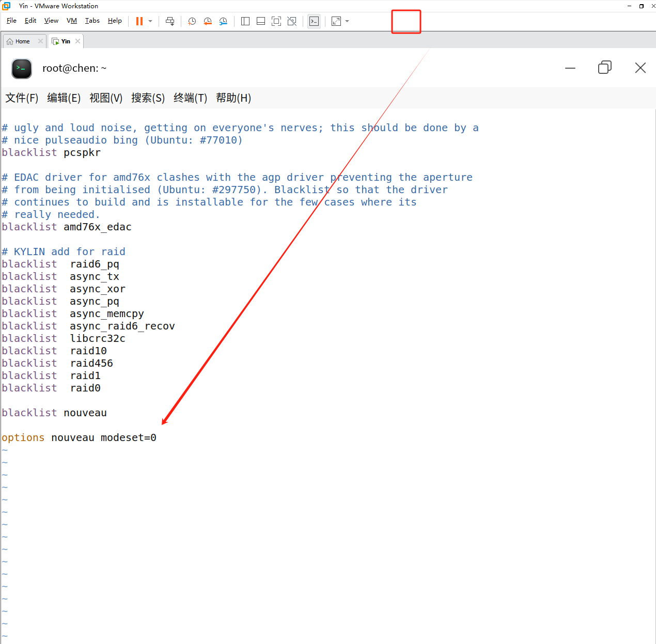Click the stretch guest display icon

point(336,21)
